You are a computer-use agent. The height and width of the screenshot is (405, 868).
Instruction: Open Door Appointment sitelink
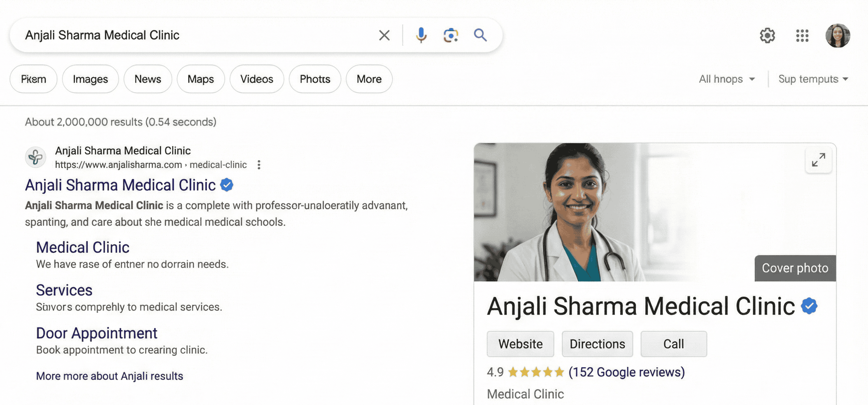pos(97,333)
